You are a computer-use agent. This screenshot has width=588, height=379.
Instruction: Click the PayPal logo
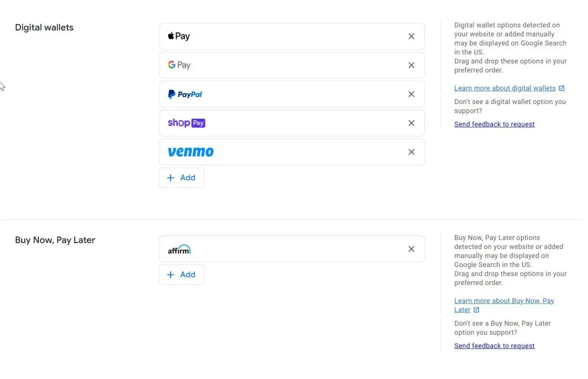pyautogui.click(x=185, y=94)
